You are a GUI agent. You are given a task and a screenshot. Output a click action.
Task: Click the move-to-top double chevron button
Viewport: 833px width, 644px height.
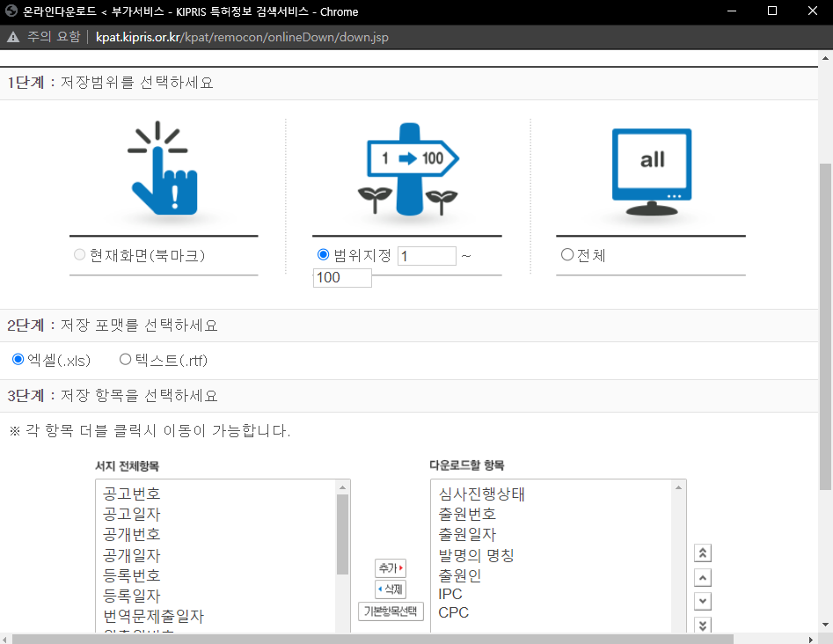click(702, 553)
